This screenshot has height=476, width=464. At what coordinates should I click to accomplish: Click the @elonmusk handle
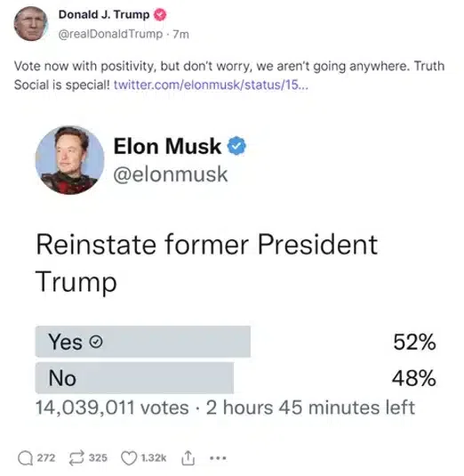point(171,174)
